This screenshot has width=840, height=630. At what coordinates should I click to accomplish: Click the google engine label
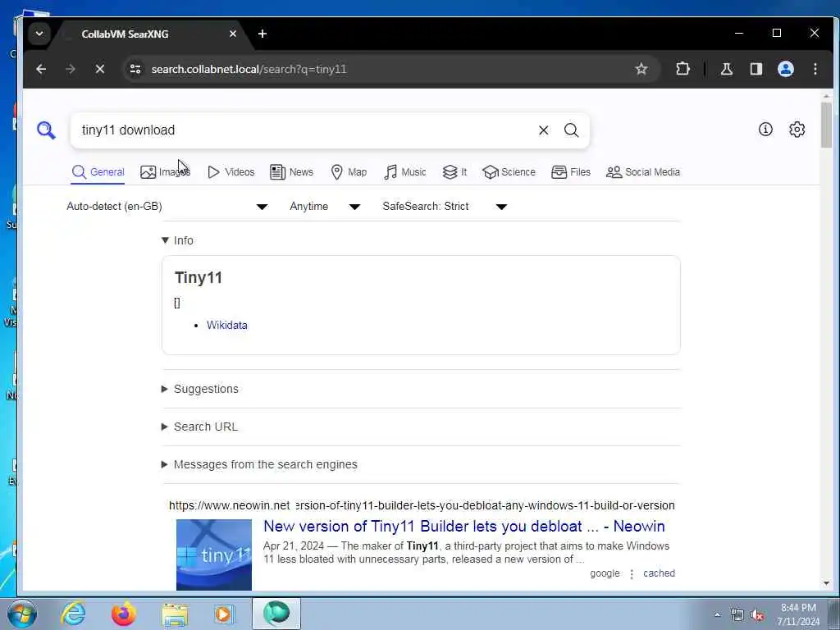point(605,573)
